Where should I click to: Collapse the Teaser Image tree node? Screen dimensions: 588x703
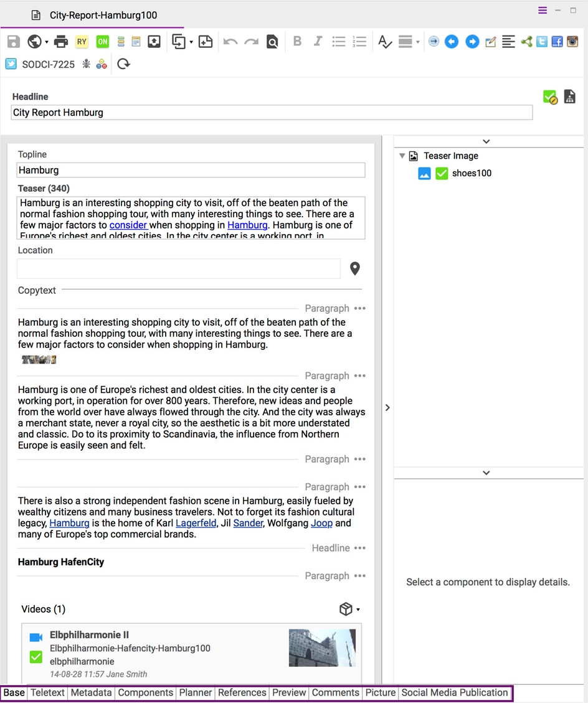402,156
